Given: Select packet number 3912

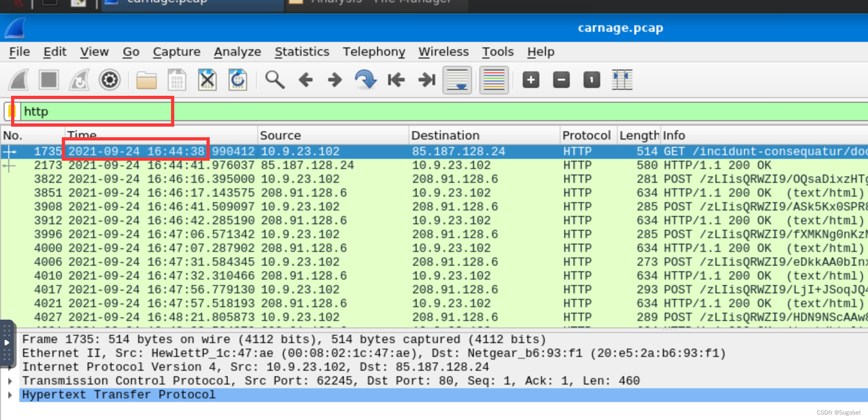Looking at the screenshot, I should click(434, 221).
